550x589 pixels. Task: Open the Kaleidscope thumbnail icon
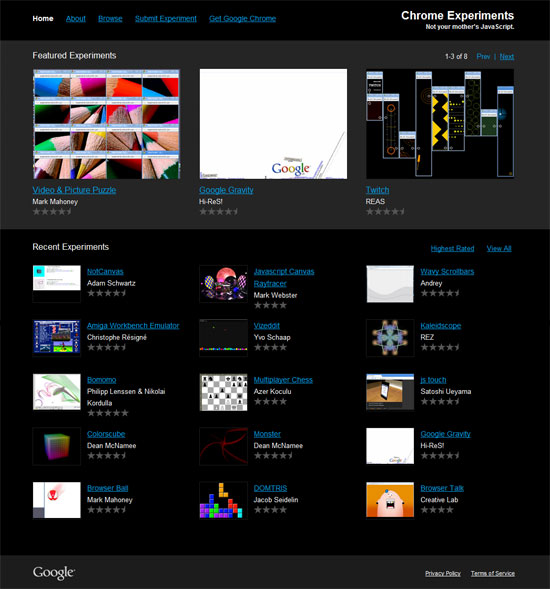click(x=390, y=338)
